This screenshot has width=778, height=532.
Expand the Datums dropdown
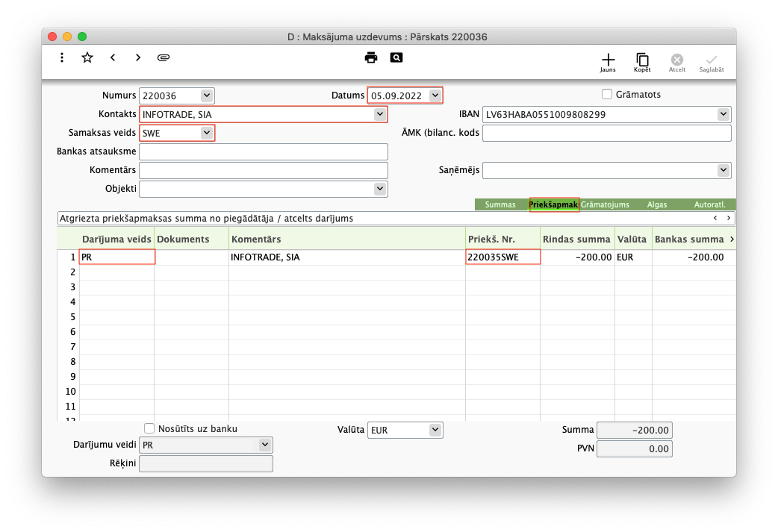435,96
